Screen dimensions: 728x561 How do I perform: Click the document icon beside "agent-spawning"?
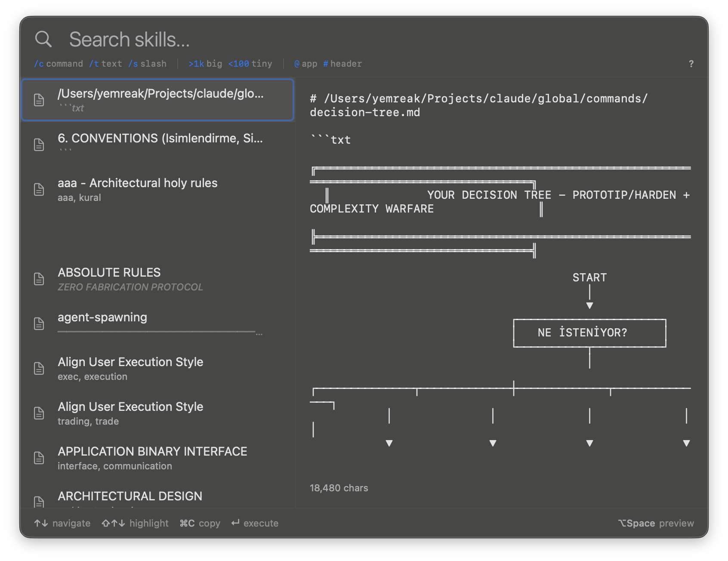coord(39,324)
